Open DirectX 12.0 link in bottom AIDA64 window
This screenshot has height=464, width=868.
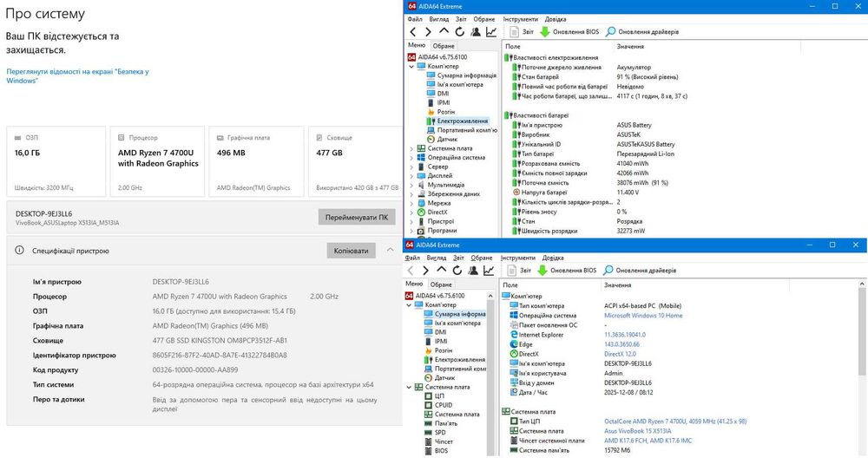click(x=620, y=354)
